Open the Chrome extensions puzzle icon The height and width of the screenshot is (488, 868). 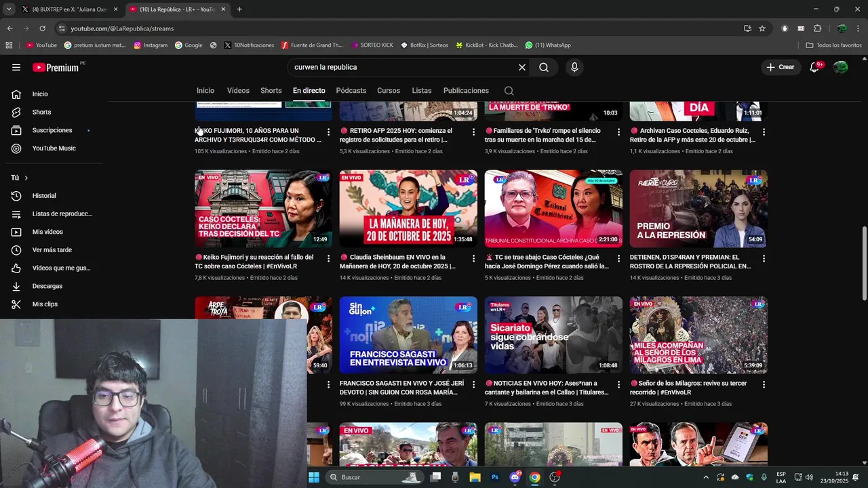[817, 28]
